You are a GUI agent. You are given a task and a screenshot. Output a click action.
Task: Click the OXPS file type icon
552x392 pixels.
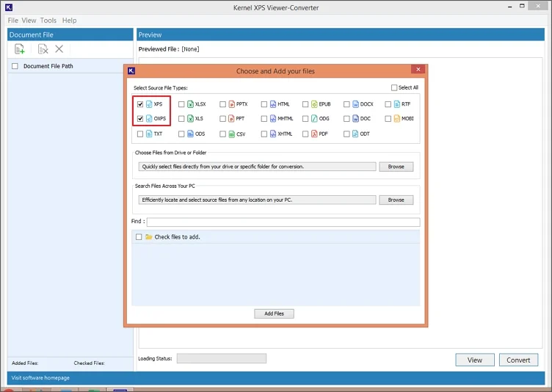tap(149, 119)
